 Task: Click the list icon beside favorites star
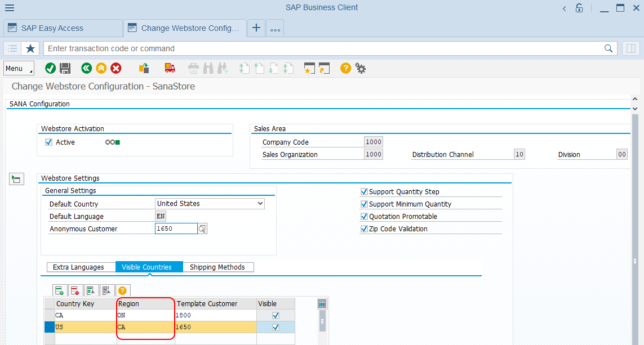tap(13, 48)
